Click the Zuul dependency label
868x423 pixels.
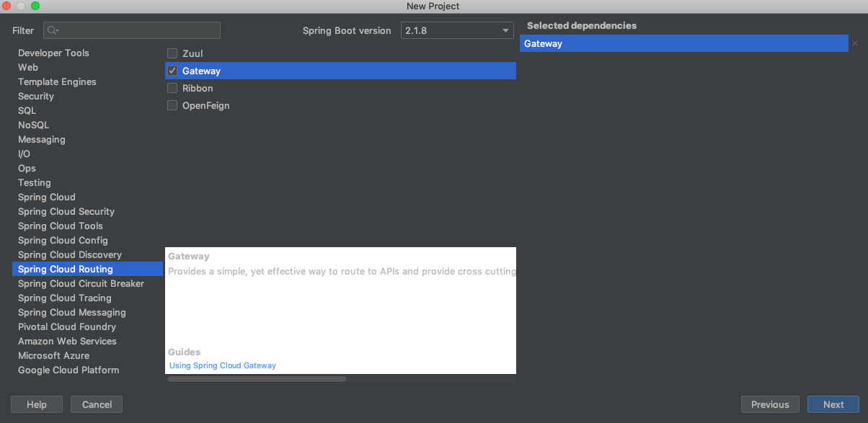(x=192, y=53)
